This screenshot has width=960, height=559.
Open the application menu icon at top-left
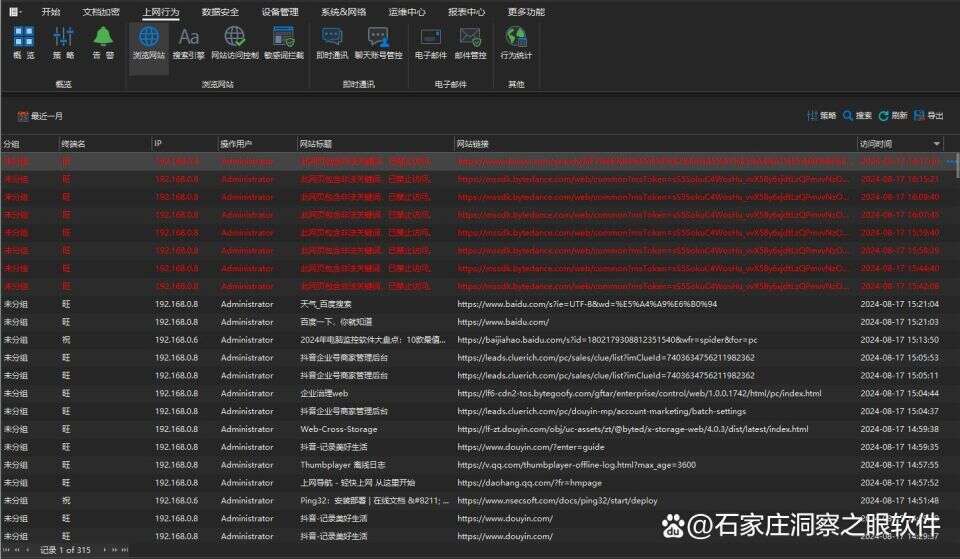coord(15,11)
